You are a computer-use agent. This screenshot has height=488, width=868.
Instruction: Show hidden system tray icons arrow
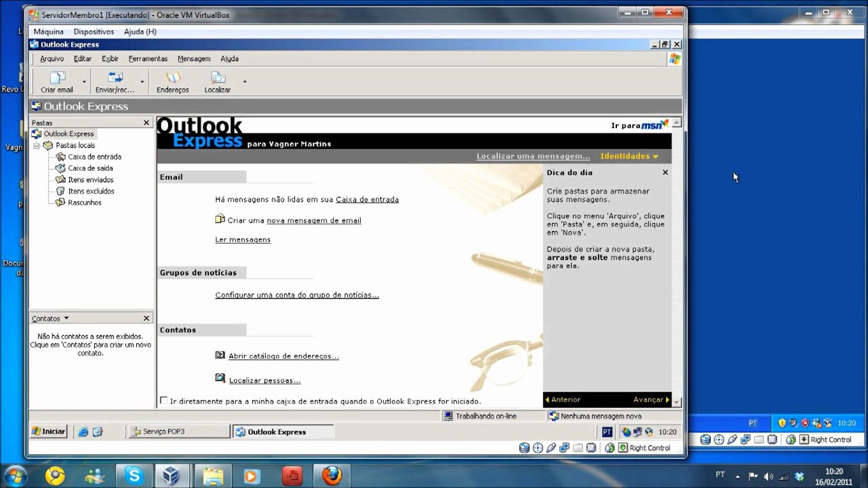(738, 476)
